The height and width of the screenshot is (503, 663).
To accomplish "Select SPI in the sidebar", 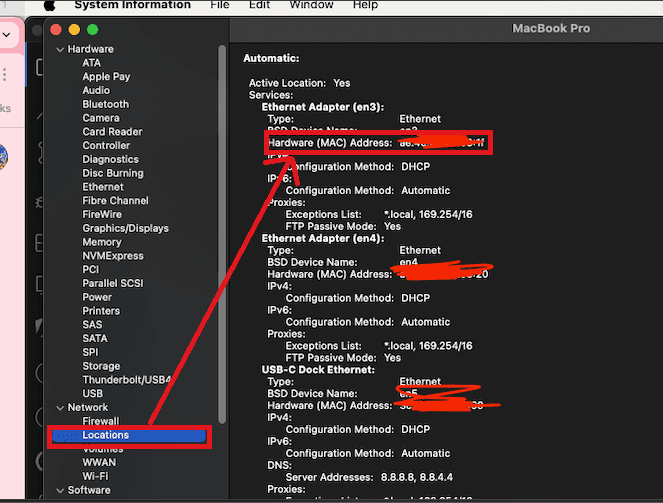I will click(x=90, y=352).
